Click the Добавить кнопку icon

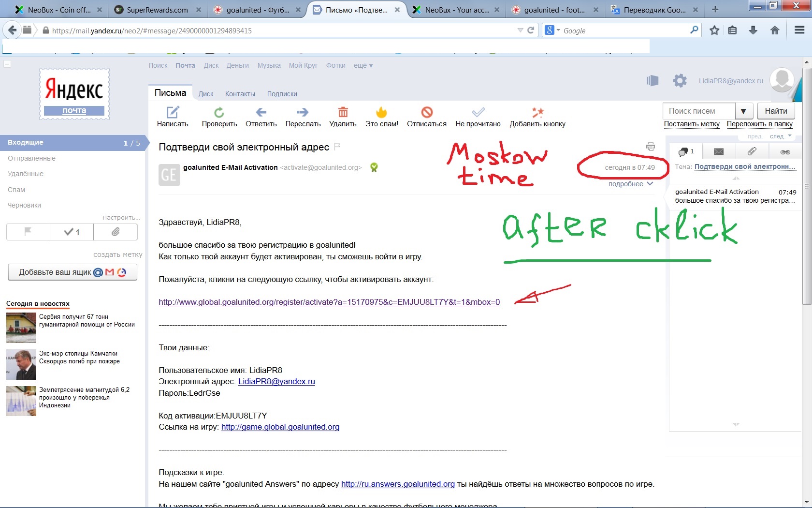pos(537,112)
